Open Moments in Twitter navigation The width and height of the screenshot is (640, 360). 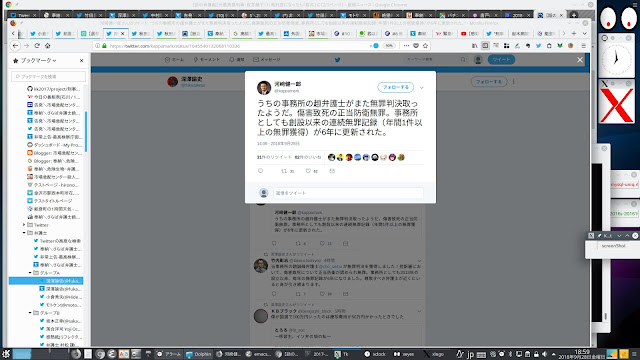(x=207, y=60)
